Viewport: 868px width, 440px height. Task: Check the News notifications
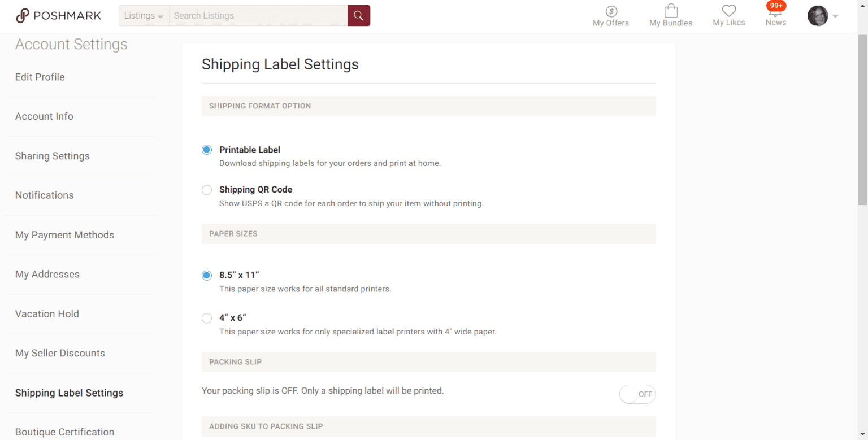coord(775,15)
